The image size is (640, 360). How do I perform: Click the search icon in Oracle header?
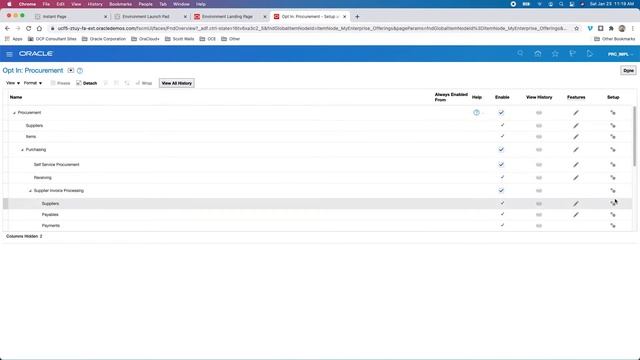point(520,53)
